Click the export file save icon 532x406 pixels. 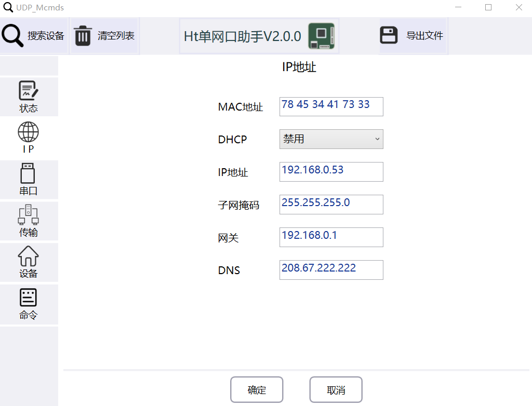coord(389,36)
